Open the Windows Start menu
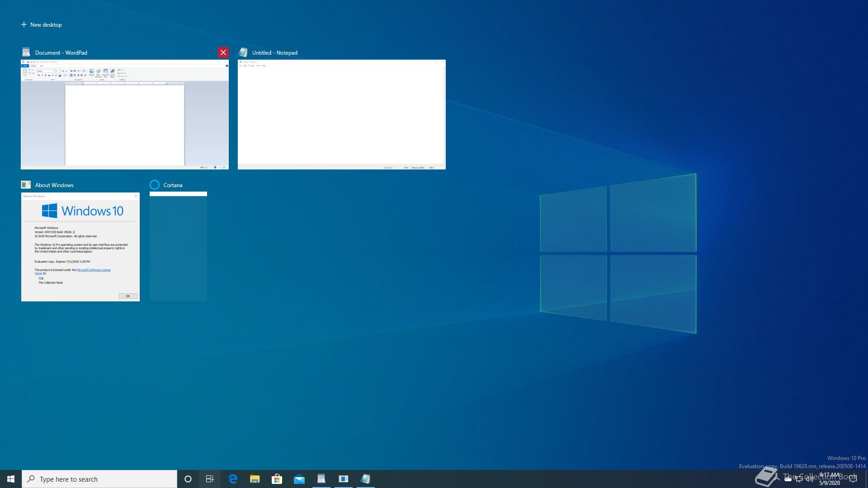 coord(11,479)
